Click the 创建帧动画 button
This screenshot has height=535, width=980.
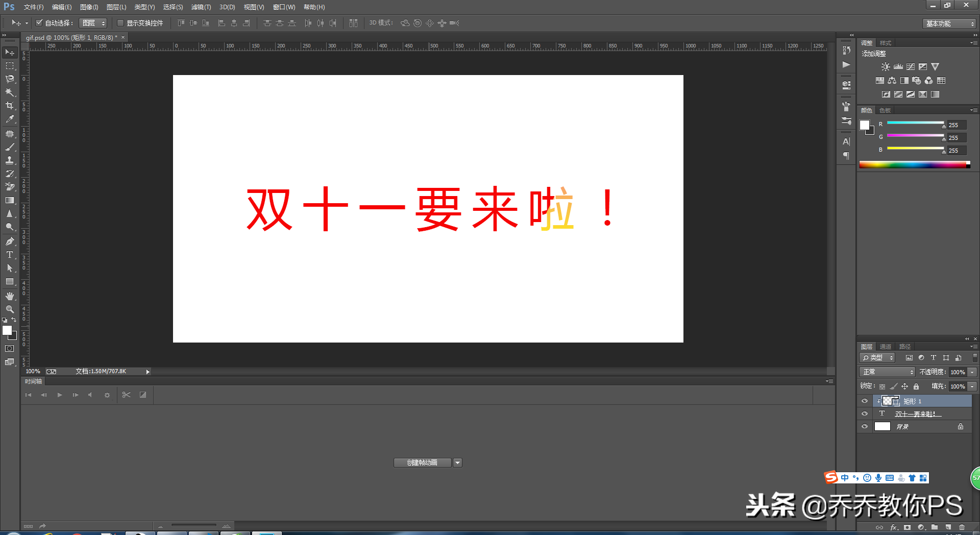422,463
